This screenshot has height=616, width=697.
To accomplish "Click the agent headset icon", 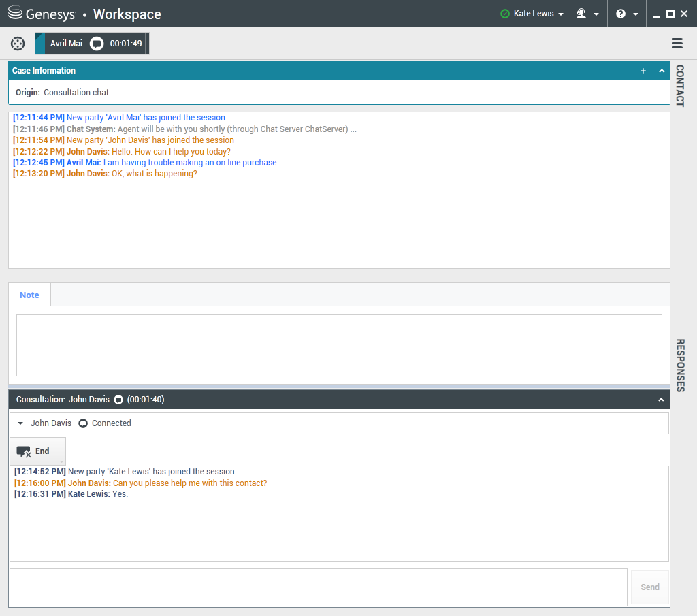I will pos(581,14).
